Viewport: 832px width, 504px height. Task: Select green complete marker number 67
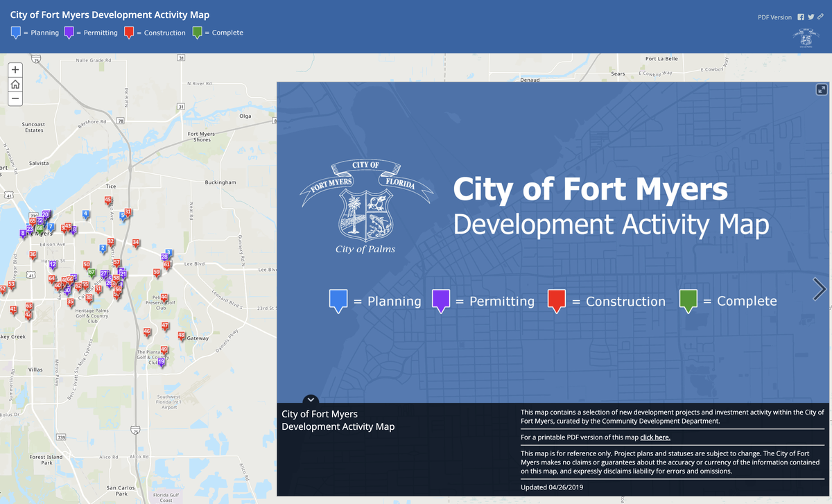click(x=92, y=273)
